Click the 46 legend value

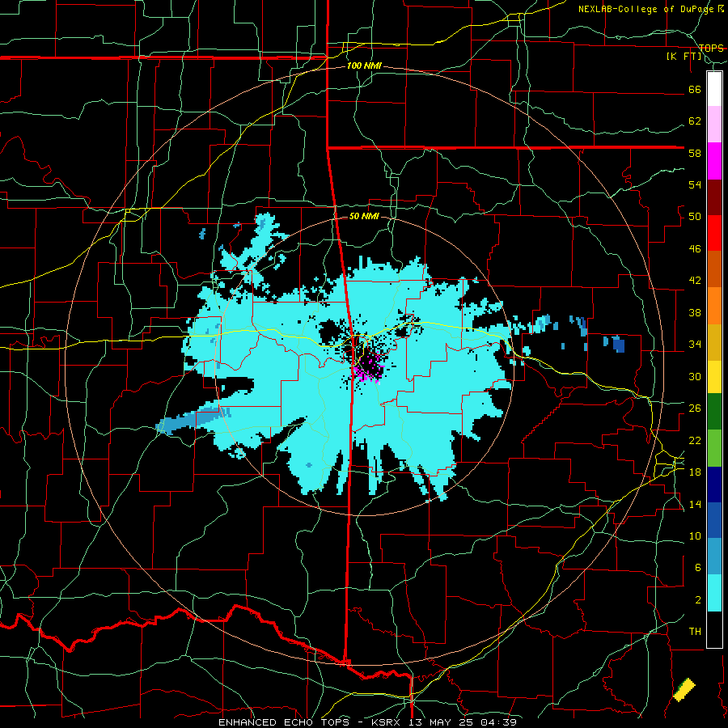pyautogui.click(x=695, y=249)
